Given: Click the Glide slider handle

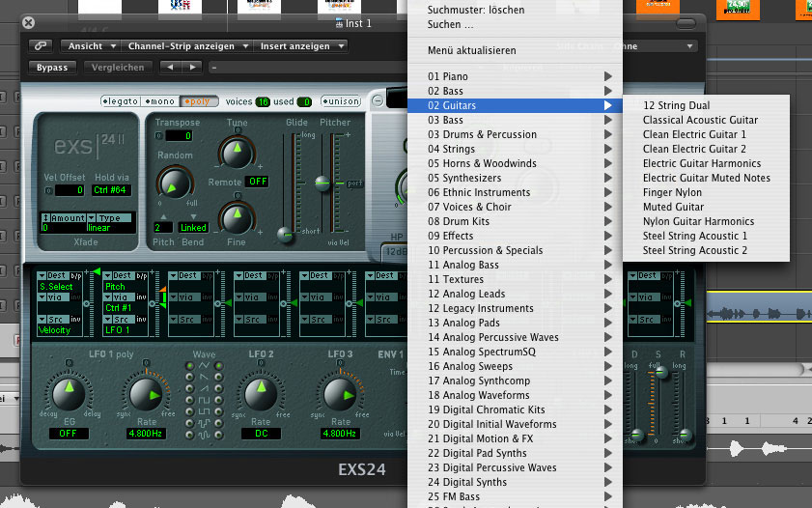Looking at the screenshot, I should [x=286, y=234].
